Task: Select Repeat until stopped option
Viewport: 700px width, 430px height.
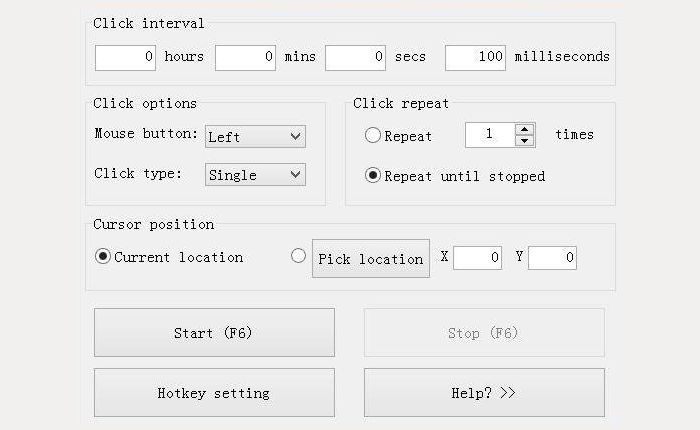Action: point(373,176)
